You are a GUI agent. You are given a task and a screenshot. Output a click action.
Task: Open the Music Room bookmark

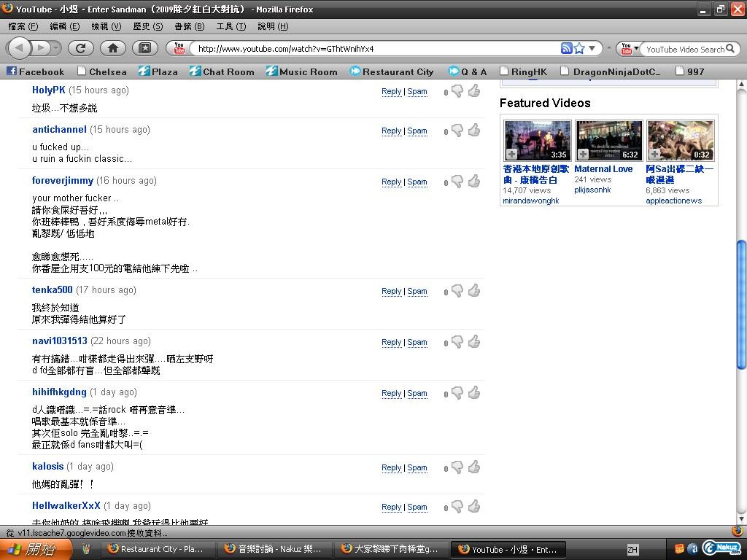point(302,71)
